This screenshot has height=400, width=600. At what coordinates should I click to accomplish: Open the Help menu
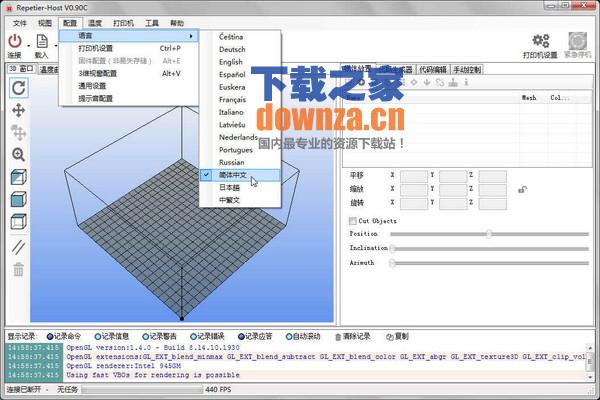click(x=177, y=23)
